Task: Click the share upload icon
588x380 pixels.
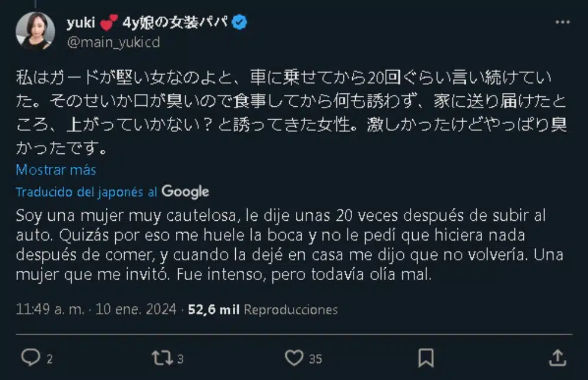Action: click(557, 357)
